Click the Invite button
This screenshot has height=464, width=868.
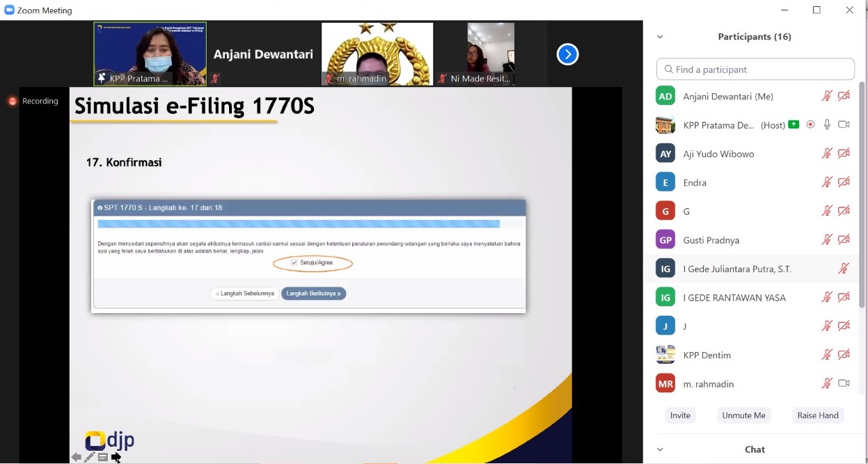coord(680,415)
